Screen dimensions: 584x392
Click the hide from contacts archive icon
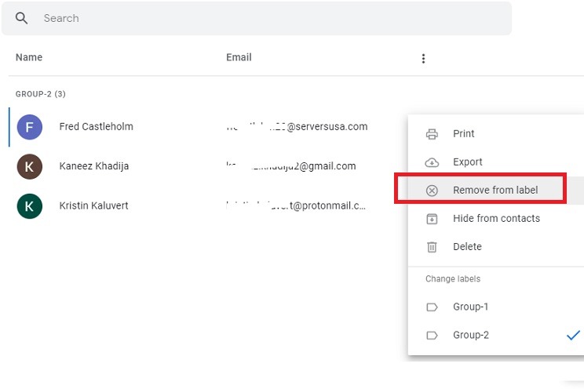click(432, 219)
